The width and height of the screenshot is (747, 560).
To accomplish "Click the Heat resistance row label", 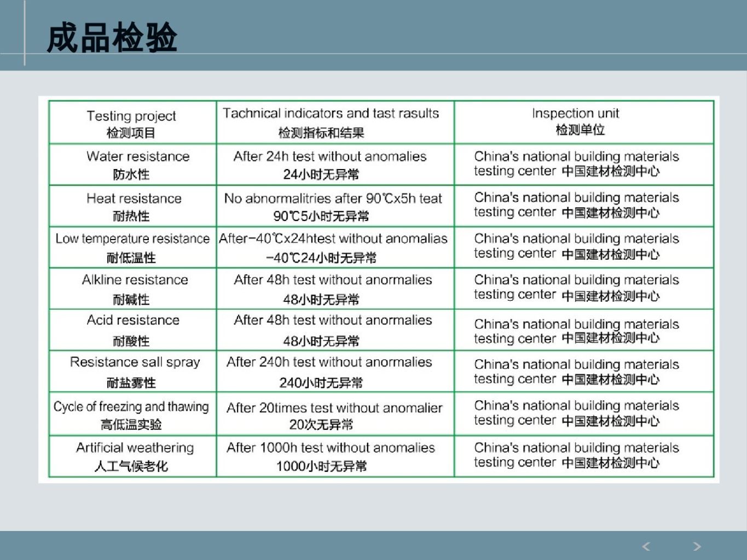I will 133,206.
